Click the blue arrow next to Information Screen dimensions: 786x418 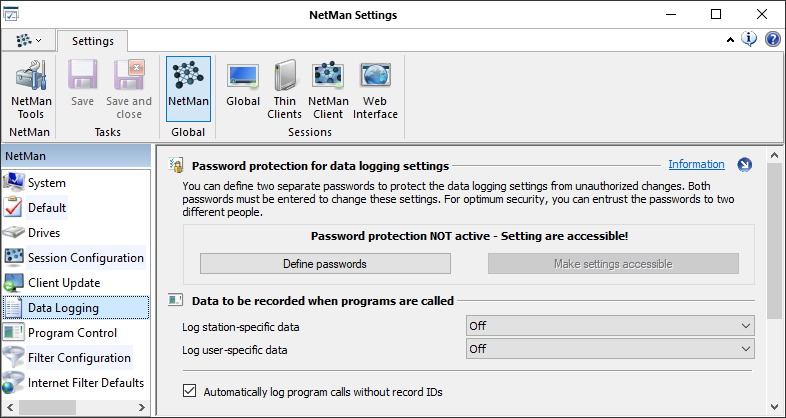click(x=744, y=165)
